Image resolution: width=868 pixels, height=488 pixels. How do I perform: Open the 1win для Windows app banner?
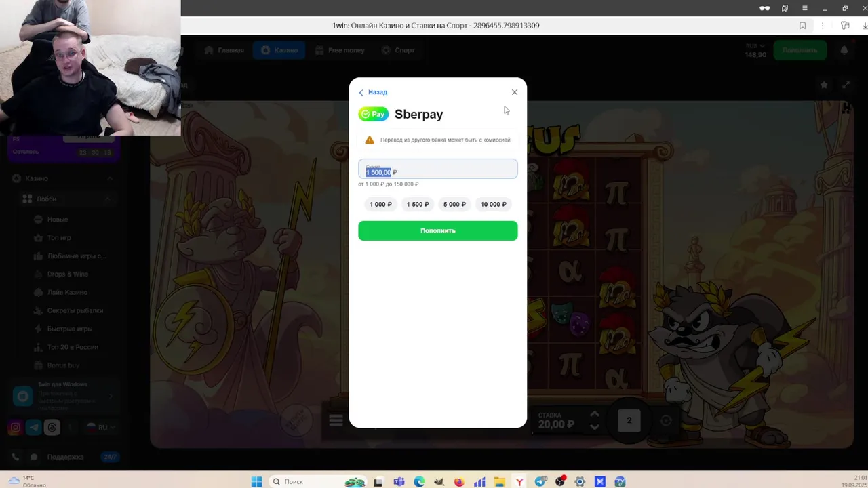click(65, 396)
